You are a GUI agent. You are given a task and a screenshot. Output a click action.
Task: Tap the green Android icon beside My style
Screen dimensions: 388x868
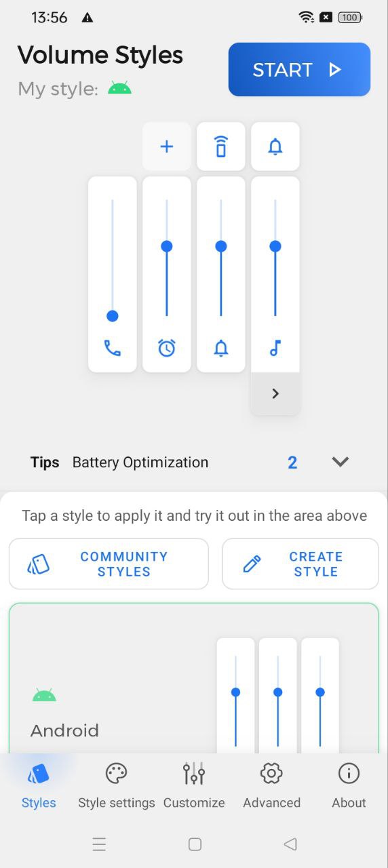pyautogui.click(x=119, y=88)
